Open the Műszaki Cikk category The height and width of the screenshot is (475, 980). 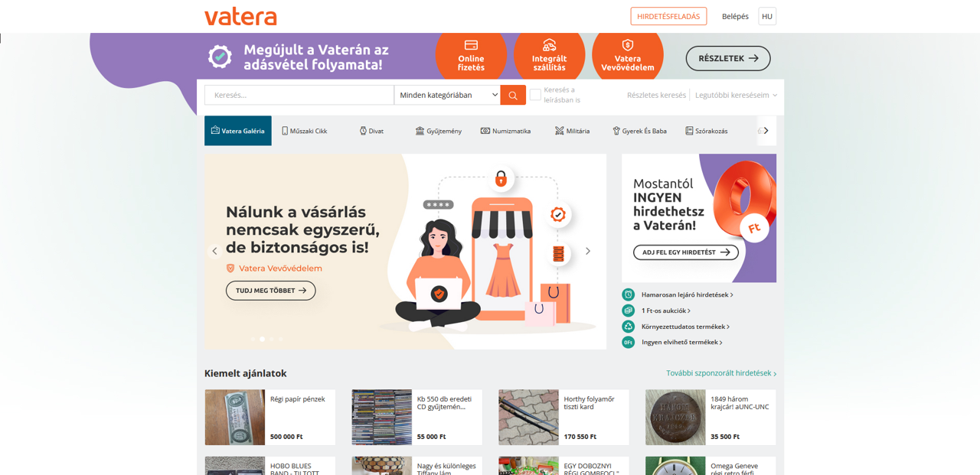click(305, 131)
